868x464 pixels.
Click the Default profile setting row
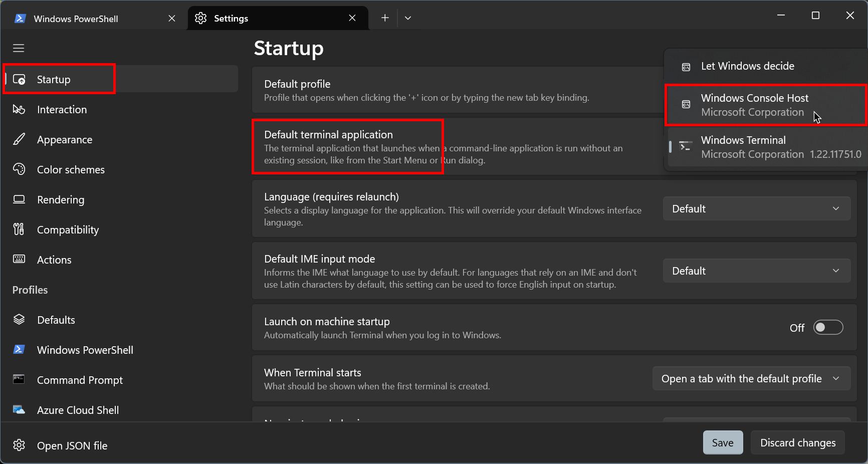click(x=458, y=90)
